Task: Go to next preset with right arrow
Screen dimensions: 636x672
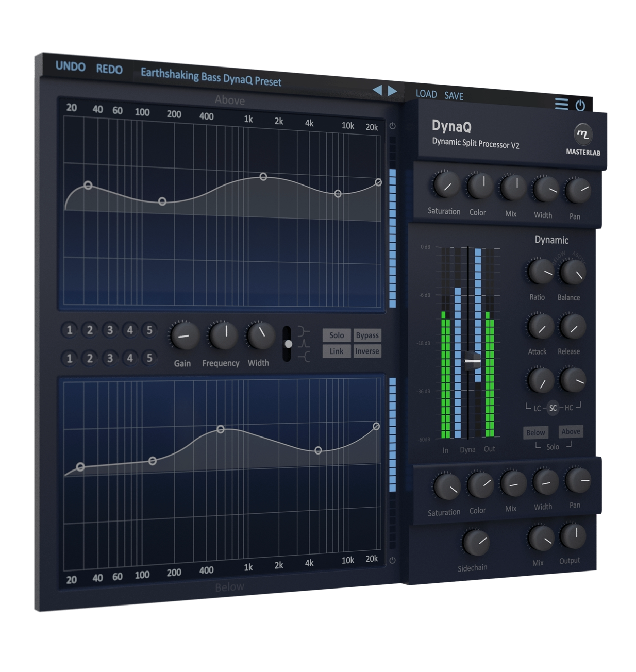Action: [392, 91]
